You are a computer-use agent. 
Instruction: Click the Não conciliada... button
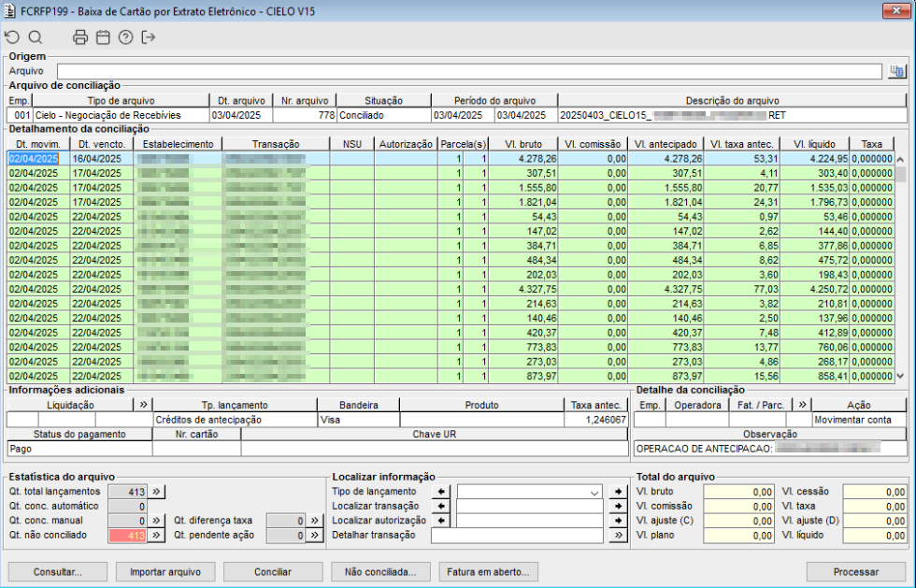(x=380, y=572)
